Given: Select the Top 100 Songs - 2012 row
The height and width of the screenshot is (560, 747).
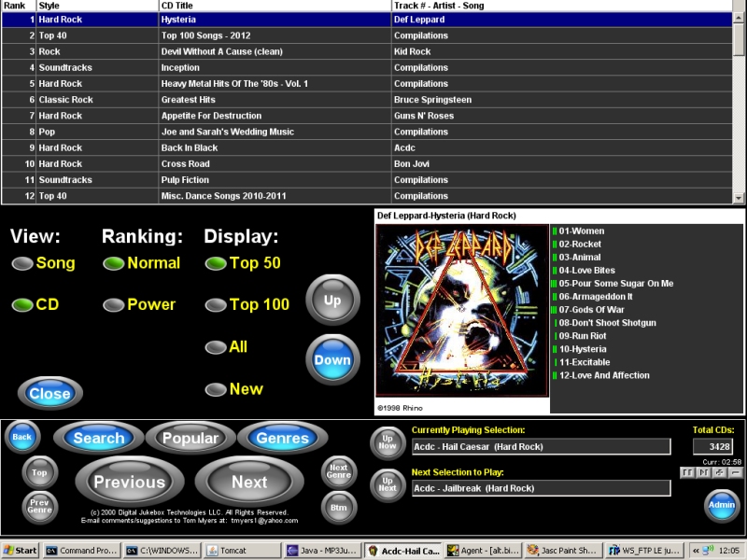Looking at the screenshot, I should pyautogui.click(x=367, y=35).
